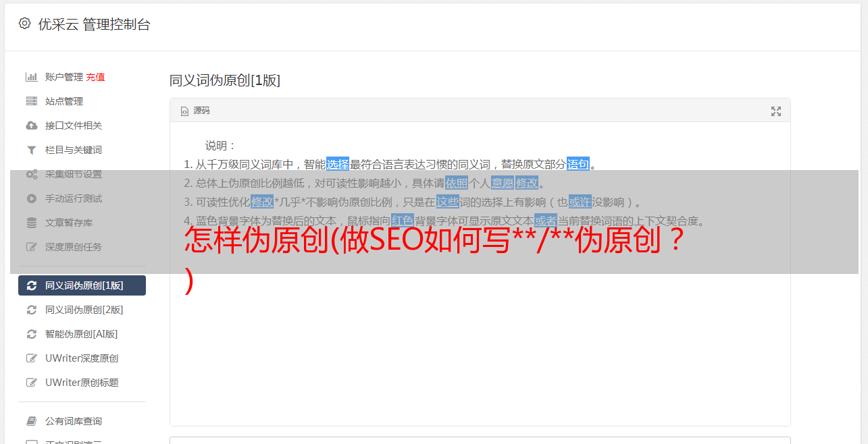Click the gear icon beside 优采云 管理控制台
This screenshot has height=444, width=868.
pos(25,24)
